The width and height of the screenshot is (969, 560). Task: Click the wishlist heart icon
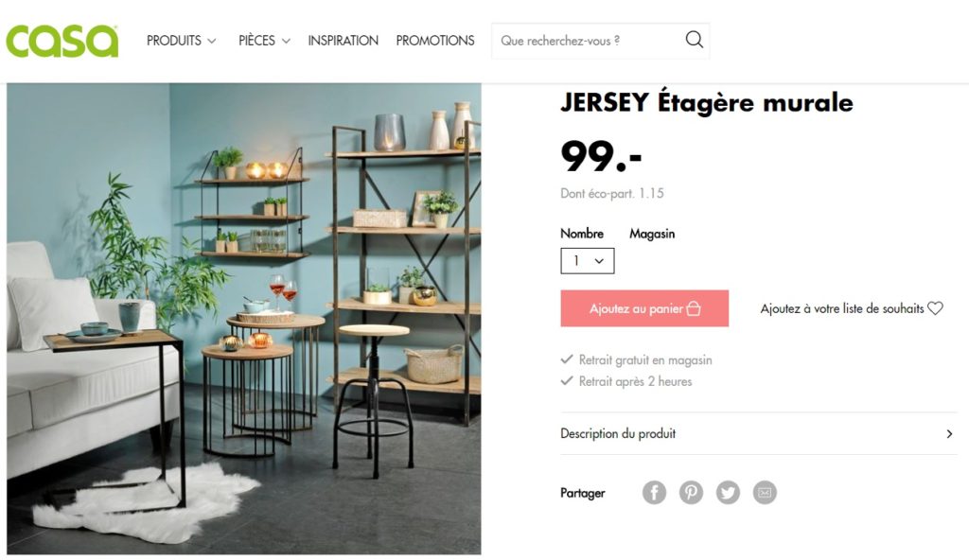[935, 307]
